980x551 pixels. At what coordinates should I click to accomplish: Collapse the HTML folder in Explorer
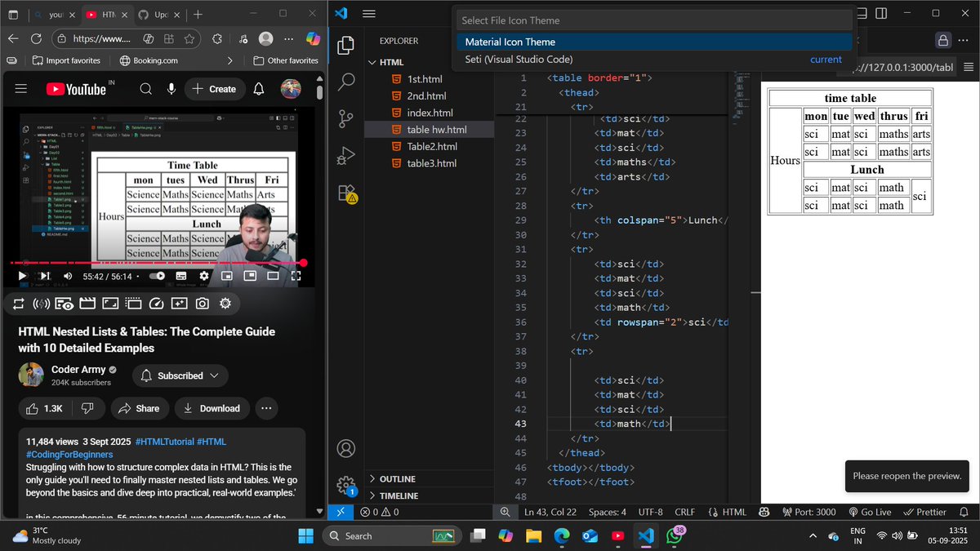tap(372, 62)
